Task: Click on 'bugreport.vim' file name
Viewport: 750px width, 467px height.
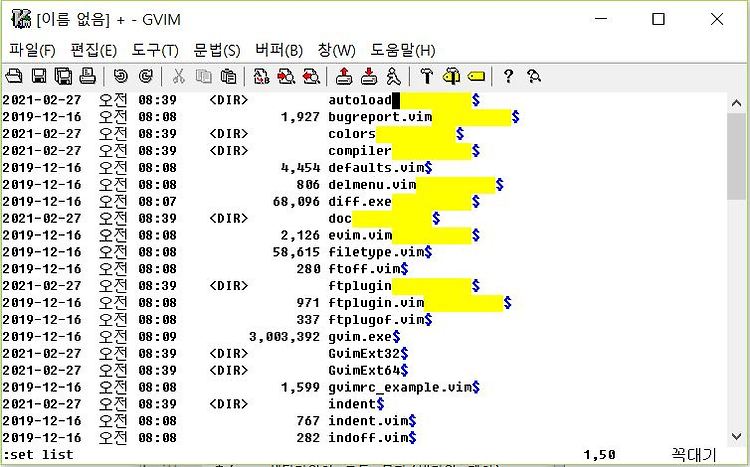Action: click(x=380, y=117)
